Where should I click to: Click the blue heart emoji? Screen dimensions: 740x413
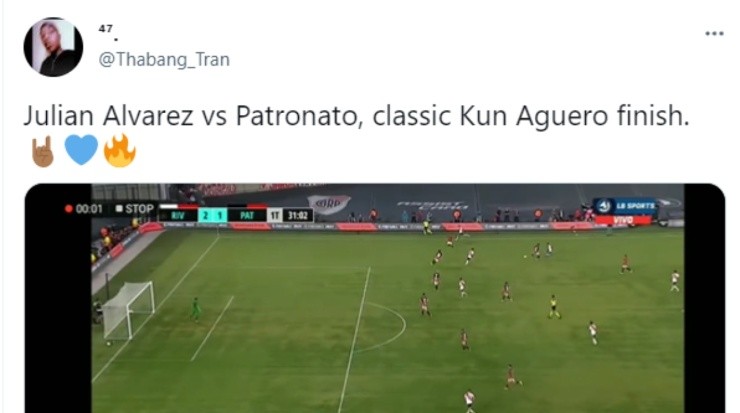[81, 150]
